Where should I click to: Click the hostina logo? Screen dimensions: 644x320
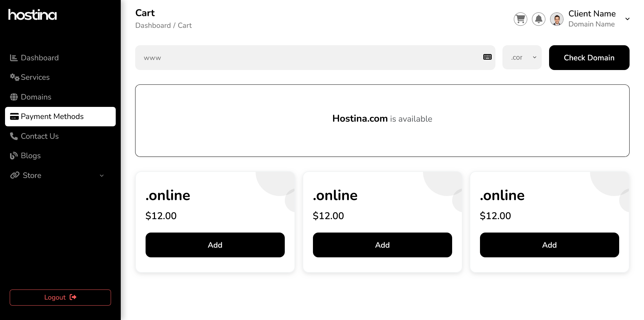33,15
